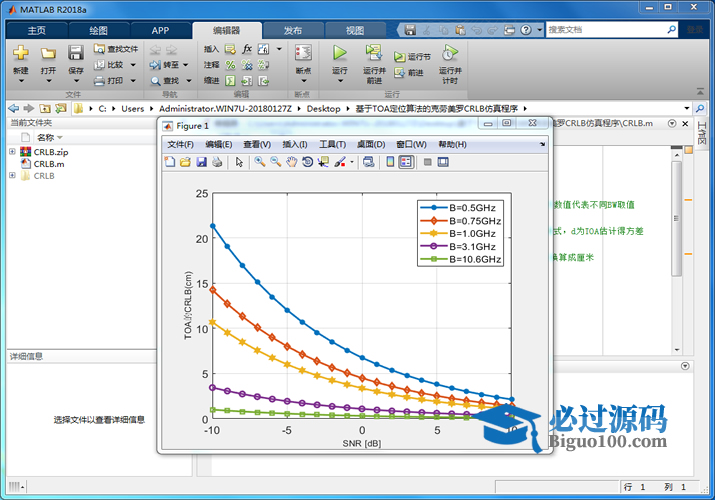Open Window (窗口) menu in Figure 1

(411, 144)
